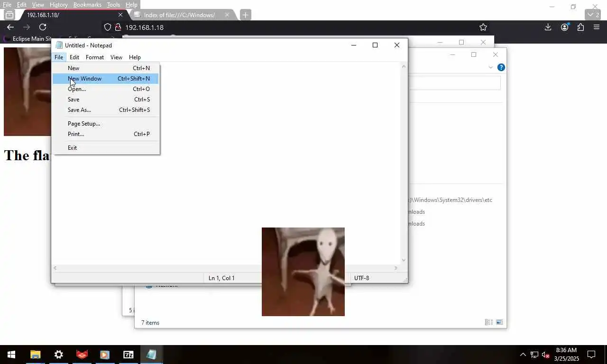Image resolution: width=607 pixels, height=364 pixels.
Task: Click the web page image at top left
Action: click(27, 91)
